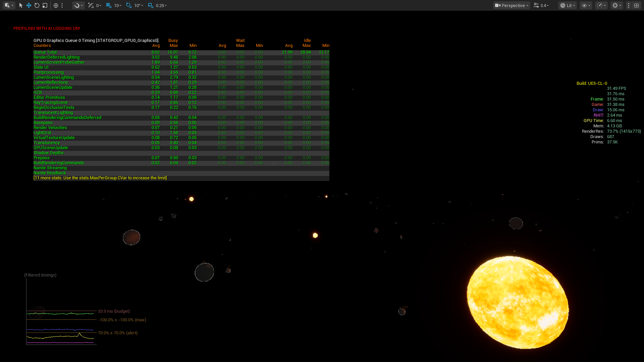Image resolution: width=644 pixels, height=362 pixels.
Task: Expand the scale snap 0.25 dropdown
Action: click(161, 5)
